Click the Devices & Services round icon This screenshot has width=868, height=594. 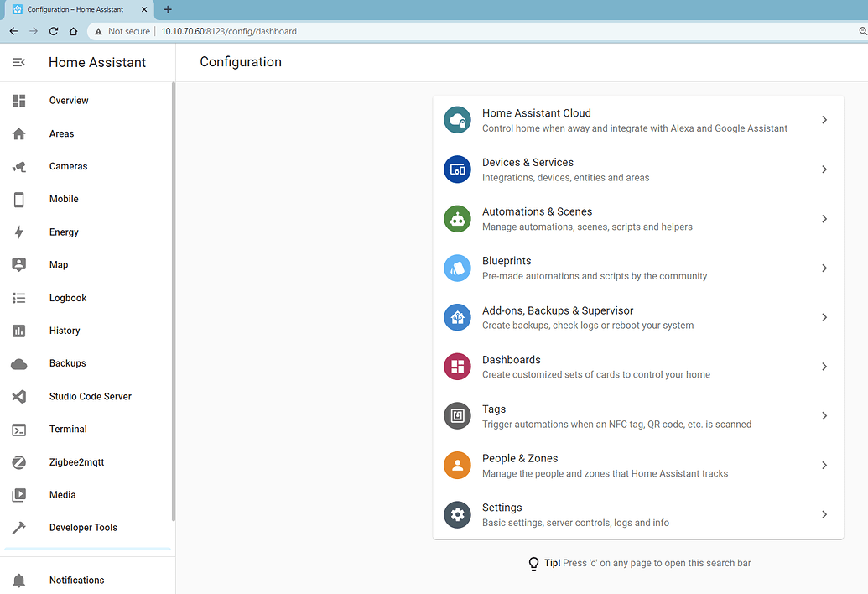[457, 169]
